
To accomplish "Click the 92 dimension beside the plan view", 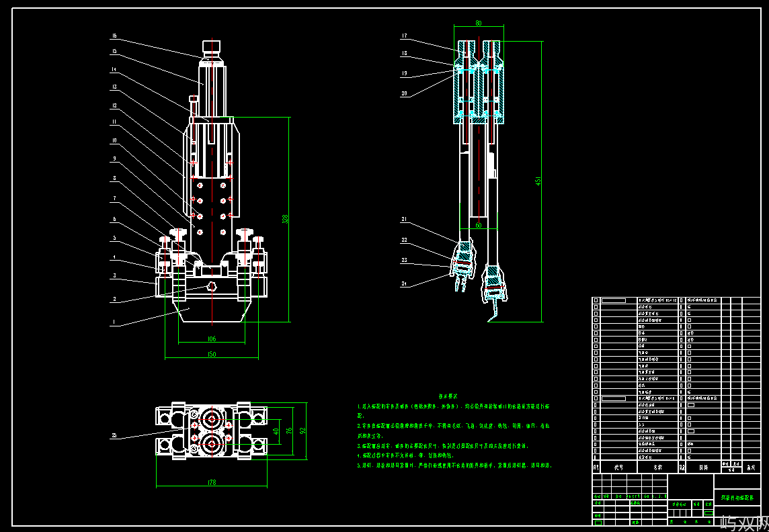I will (302, 431).
